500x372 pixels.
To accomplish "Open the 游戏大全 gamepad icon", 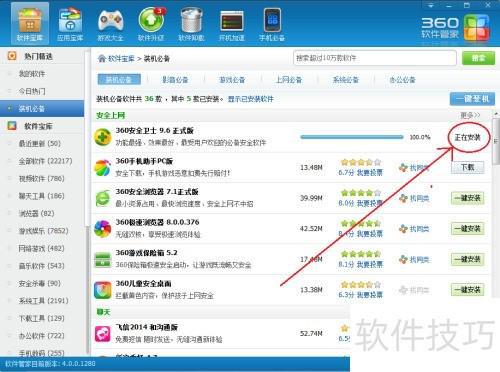I will (111, 24).
